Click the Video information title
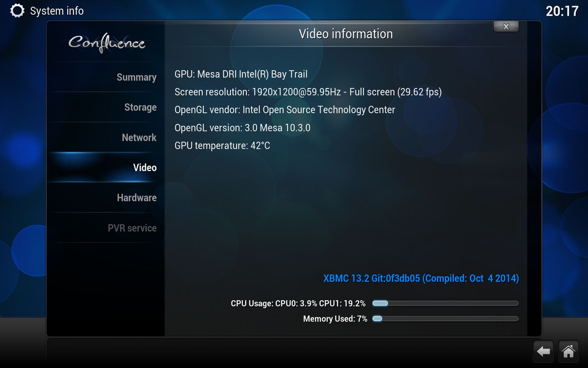Image resolution: width=588 pixels, height=368 pixels. pos(346,34)
